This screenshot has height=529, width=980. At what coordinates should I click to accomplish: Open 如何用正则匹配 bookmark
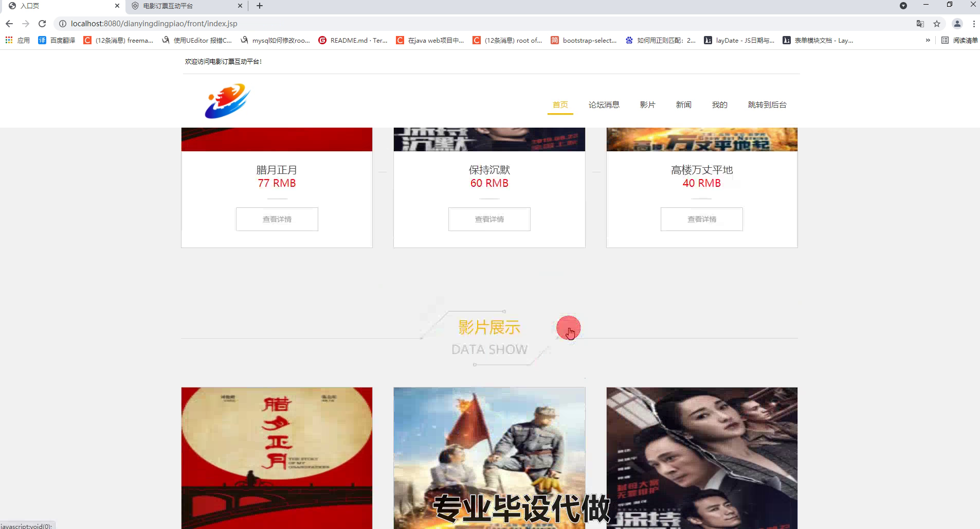tap(660, 40)
